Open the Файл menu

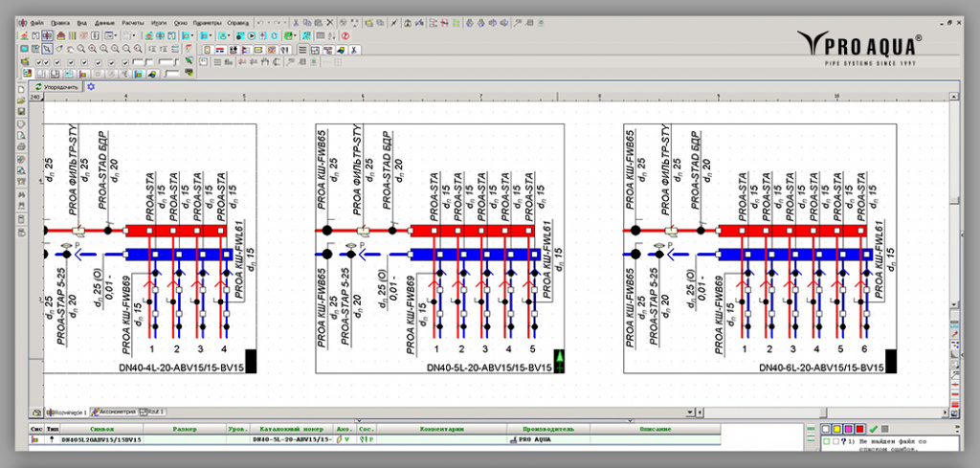click(36, 23)
